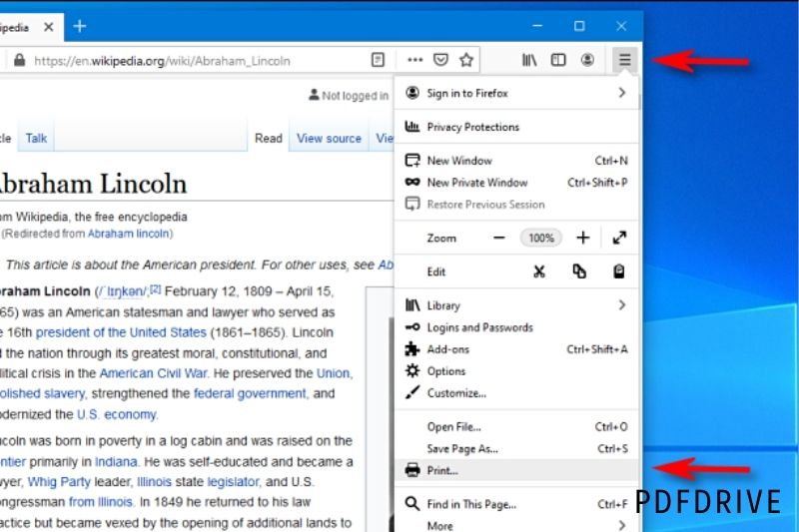Open Library from the Firefox menu
The height and width of the screenshot is (532, 799).
tap(516, 305)
